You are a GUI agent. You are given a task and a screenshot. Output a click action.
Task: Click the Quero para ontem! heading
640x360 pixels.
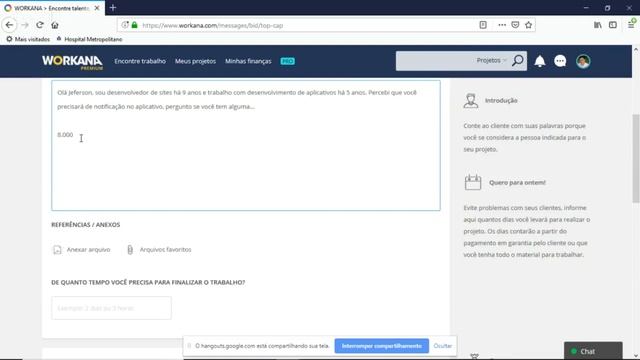(x=517, y=182)
